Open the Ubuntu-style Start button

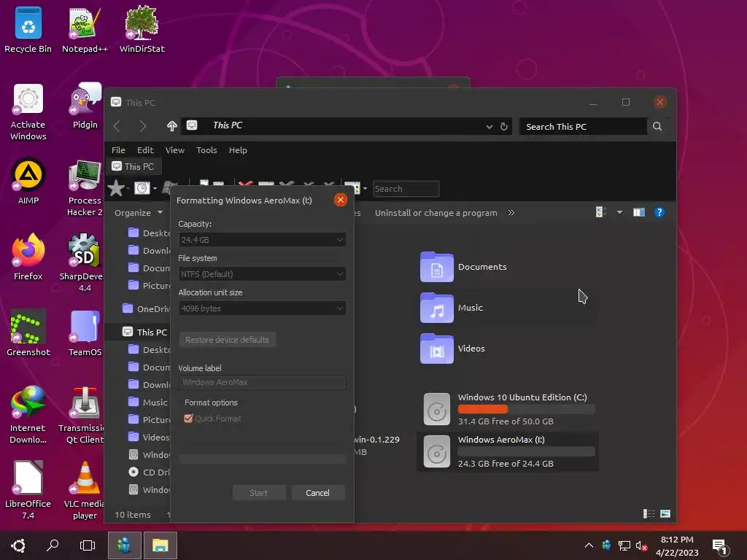pos(18,545)
